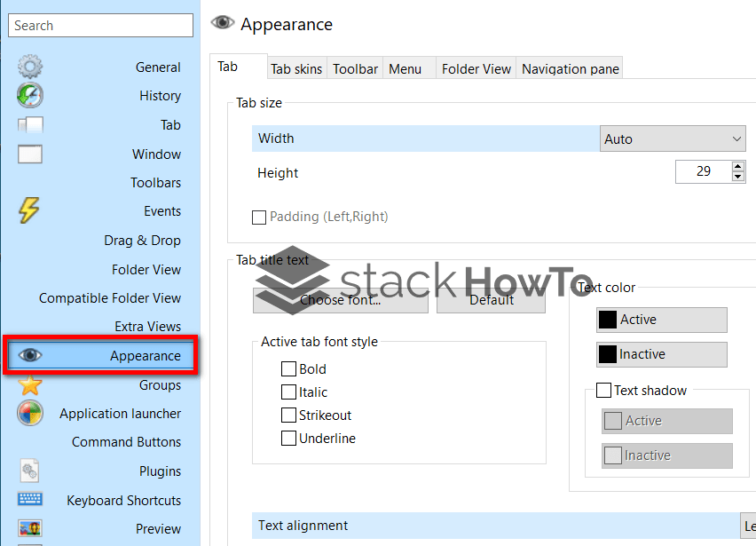Select the Appearance eye icon

tap(29, 355)
